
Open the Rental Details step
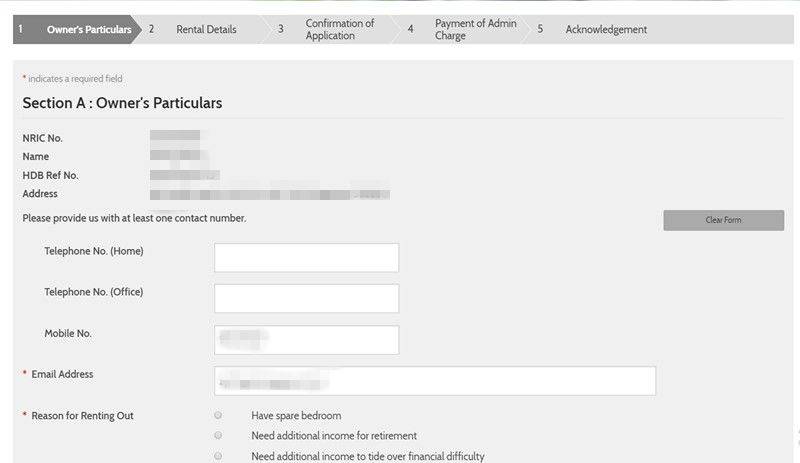[206, 29]
